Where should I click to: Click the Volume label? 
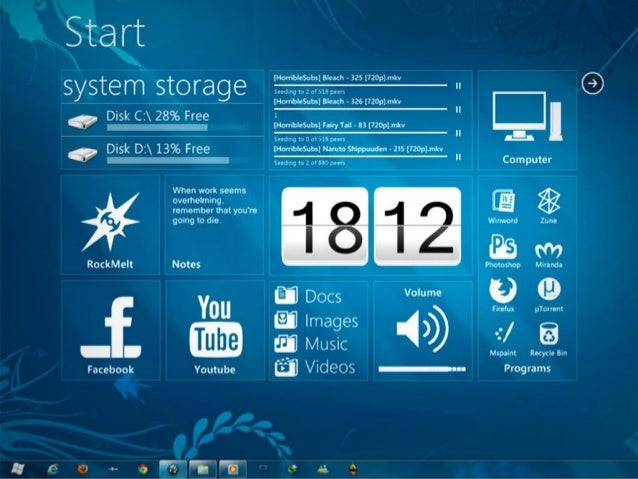pos(423,292)
